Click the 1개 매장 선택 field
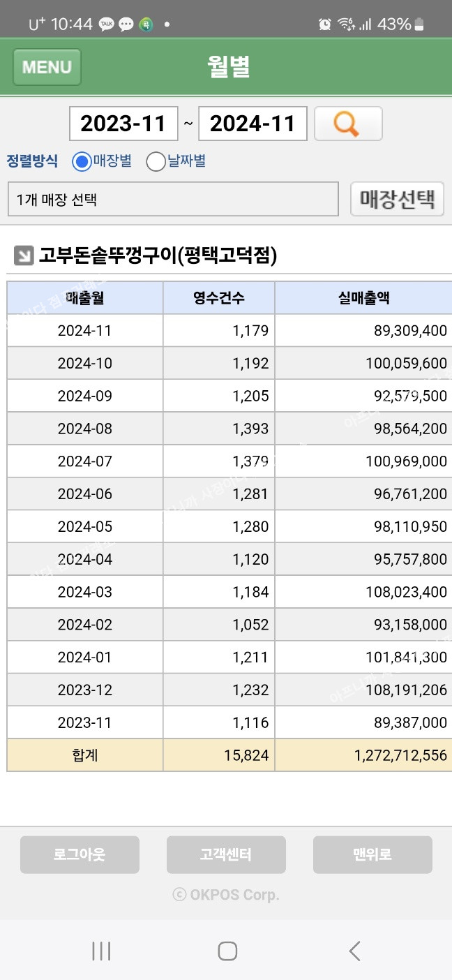This screenshot has height=980, width=452. coord(173,200)
